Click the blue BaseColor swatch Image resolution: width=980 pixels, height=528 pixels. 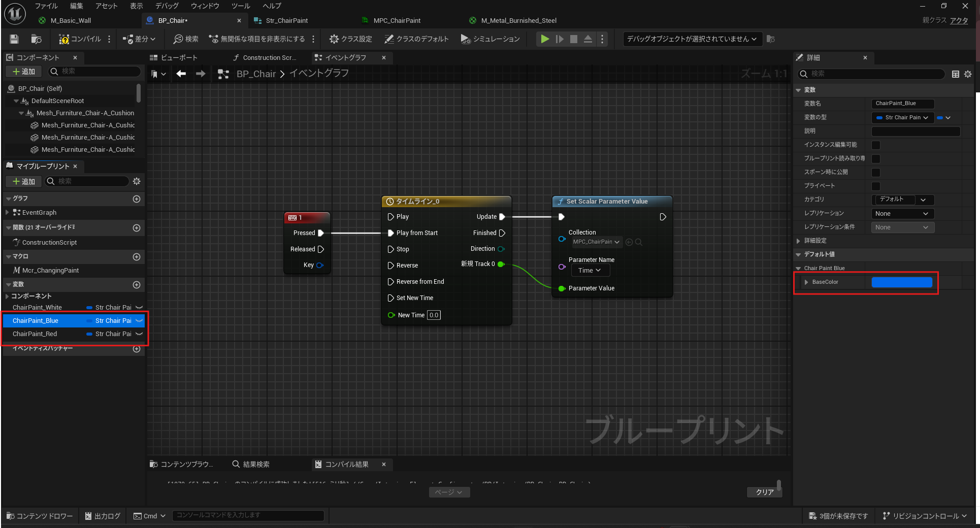pos(902,282)
